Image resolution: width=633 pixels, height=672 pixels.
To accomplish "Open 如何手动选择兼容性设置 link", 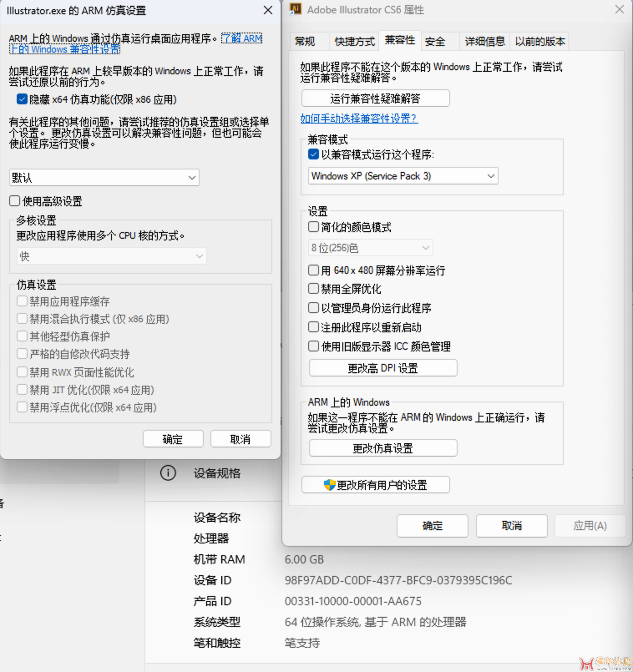I will click(x=359, y=118).
